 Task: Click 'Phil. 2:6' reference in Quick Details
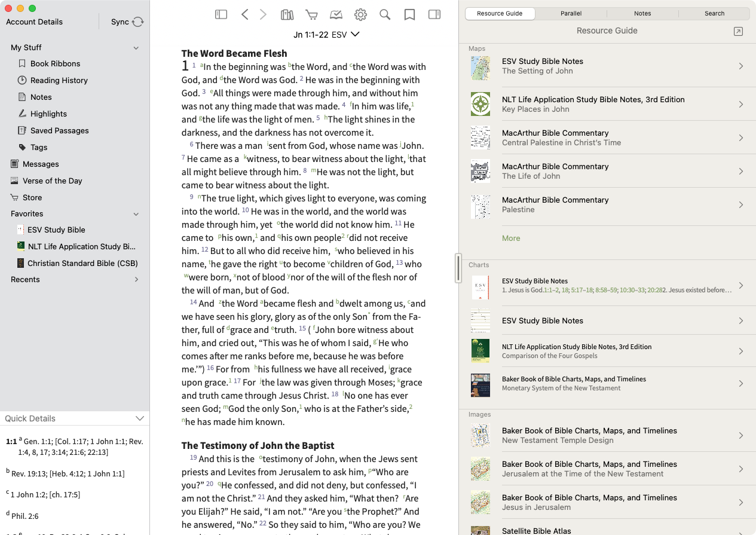coord(25,516)
